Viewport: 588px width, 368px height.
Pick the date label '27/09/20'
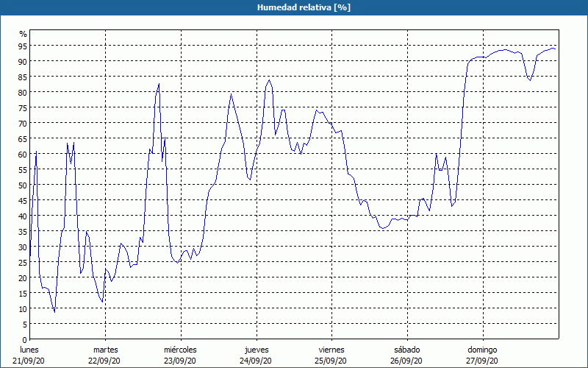482,361
